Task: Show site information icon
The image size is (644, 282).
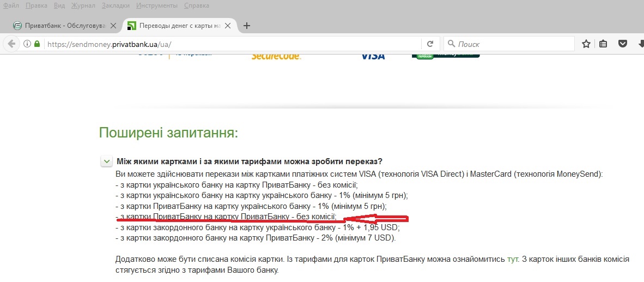Action: (x=27, y=44)
